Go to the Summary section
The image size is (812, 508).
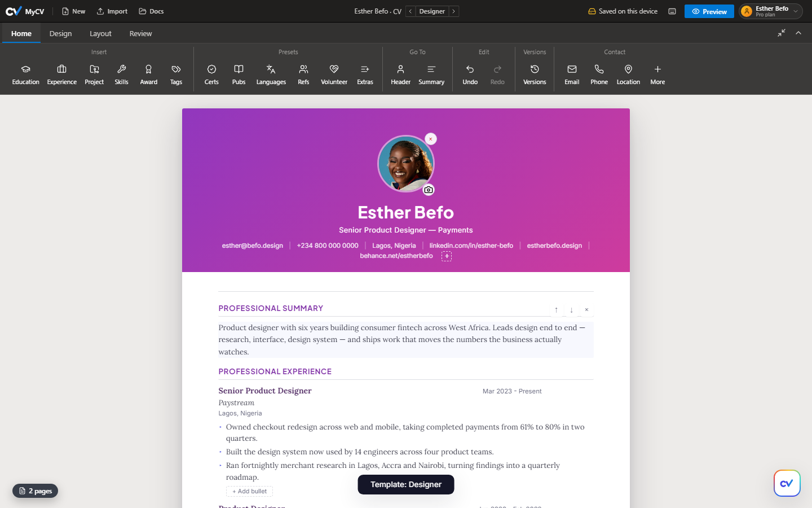tap(431, 75)
